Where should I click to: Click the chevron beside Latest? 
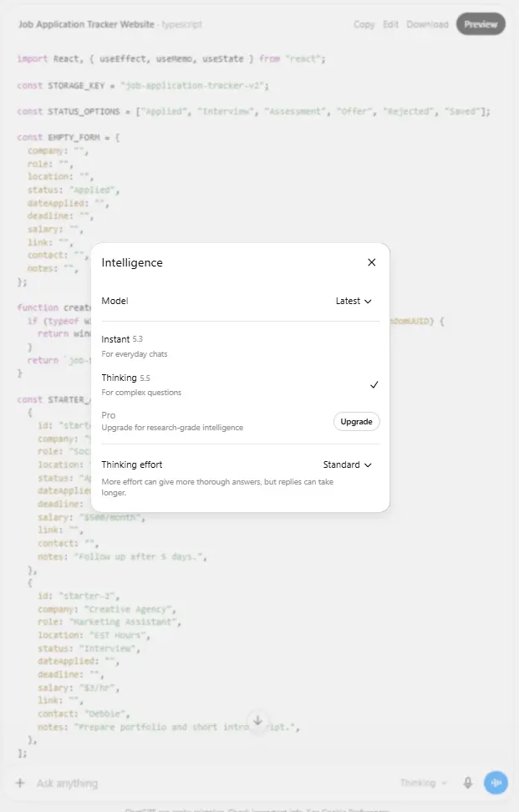pos(368,302)
